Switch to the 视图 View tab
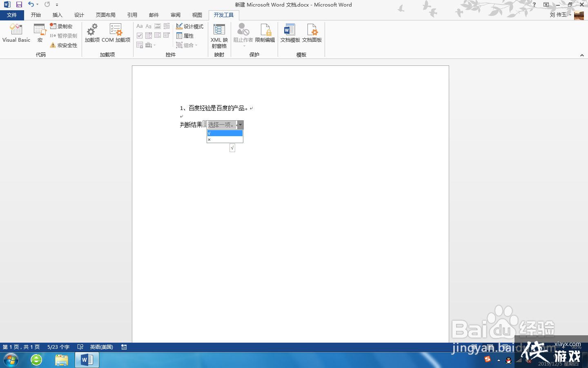The height and width of the screenshot is (368, 588). 197,15
